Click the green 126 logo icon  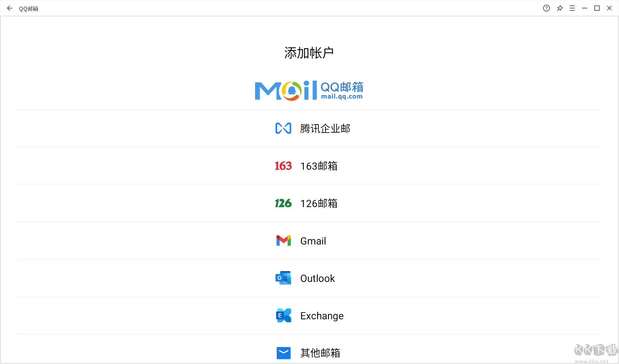283,203
